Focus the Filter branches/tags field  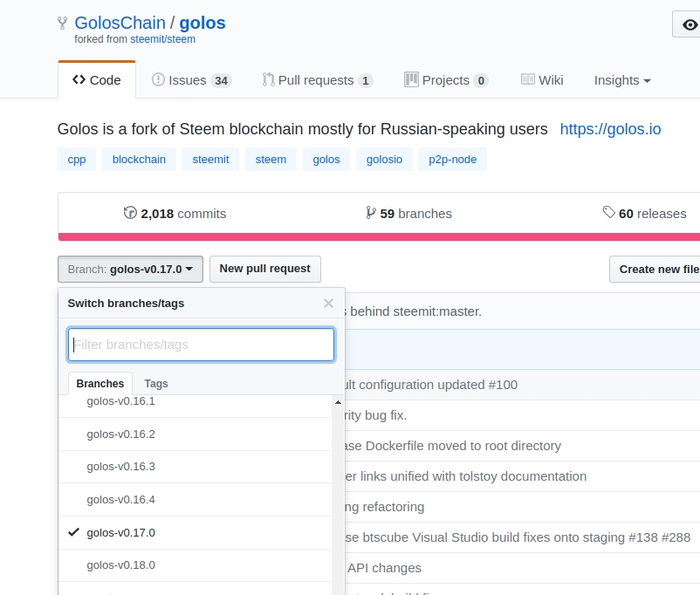pyautogui.click(x=201, y=345)
